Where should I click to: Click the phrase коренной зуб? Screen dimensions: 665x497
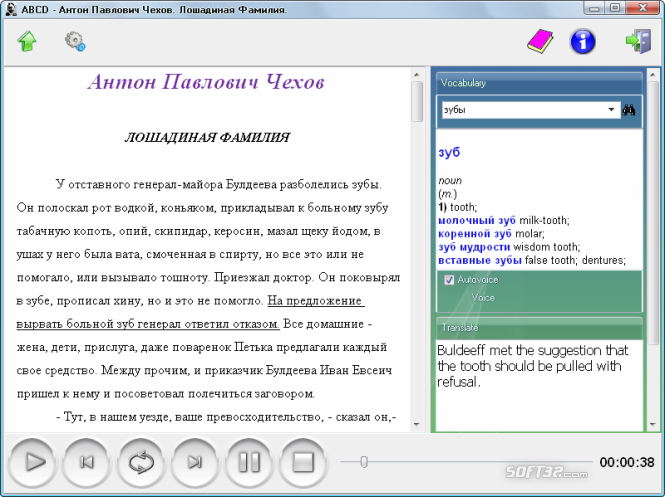475,234
